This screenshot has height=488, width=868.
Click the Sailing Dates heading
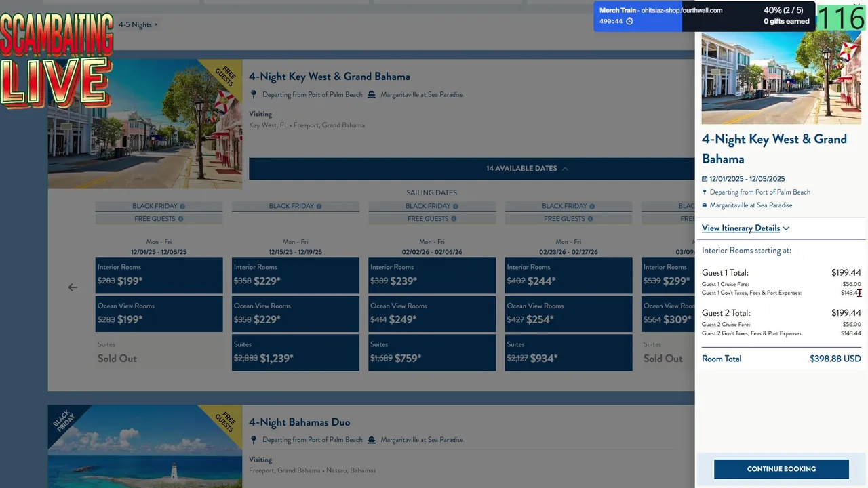431,193
